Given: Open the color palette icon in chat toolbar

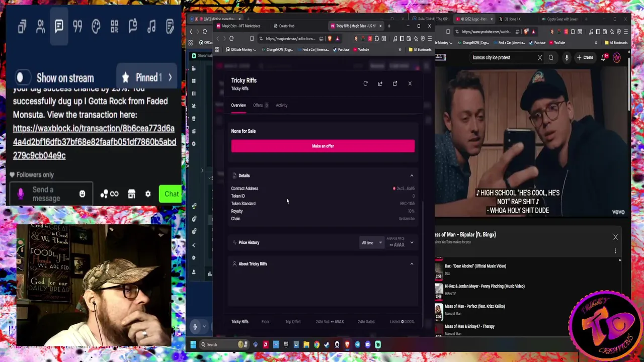Looking at the screenshot, I should (96, 26).
